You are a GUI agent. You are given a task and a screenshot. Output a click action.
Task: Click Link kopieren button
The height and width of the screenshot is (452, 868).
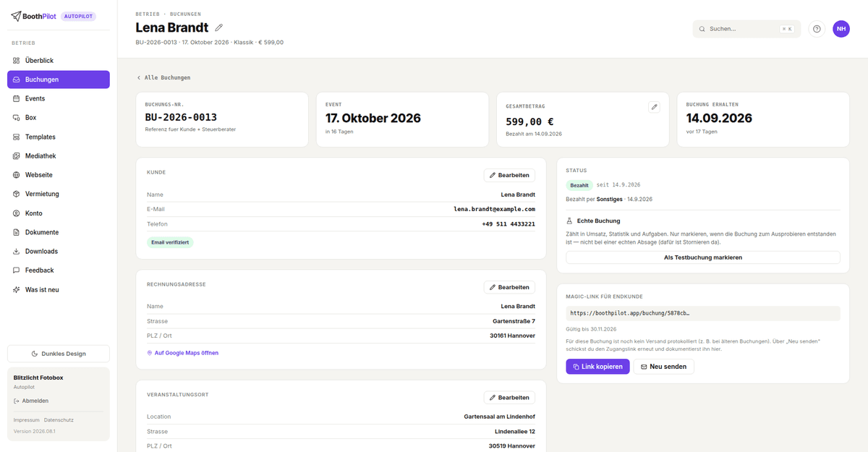pos(597,367)
